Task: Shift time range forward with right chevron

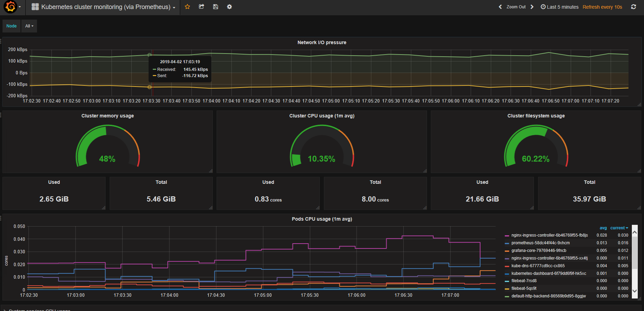Action: (532, 7)
